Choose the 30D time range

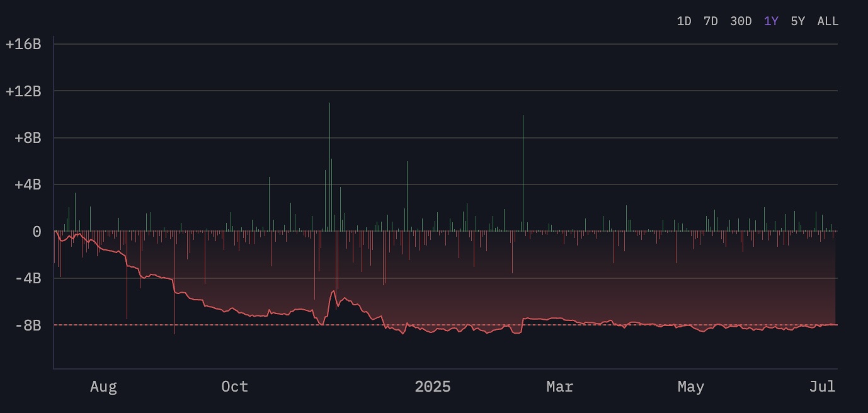[741, 21]
